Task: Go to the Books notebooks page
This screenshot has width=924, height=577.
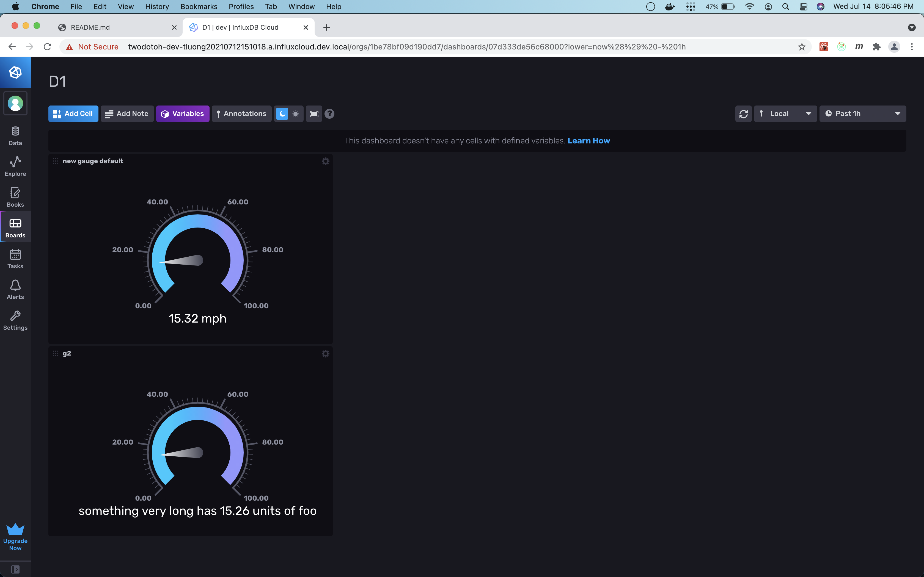Action: 15,197
